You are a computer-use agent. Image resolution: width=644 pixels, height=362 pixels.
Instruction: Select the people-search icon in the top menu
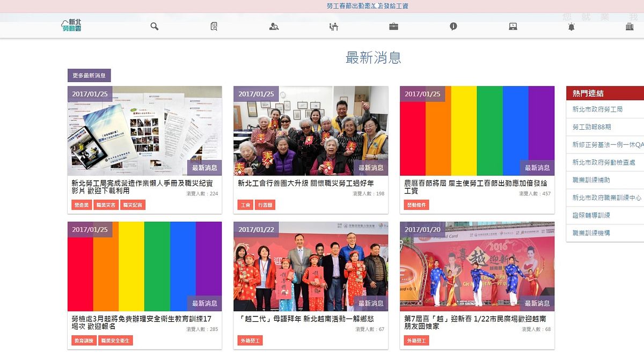click(273, 26)
